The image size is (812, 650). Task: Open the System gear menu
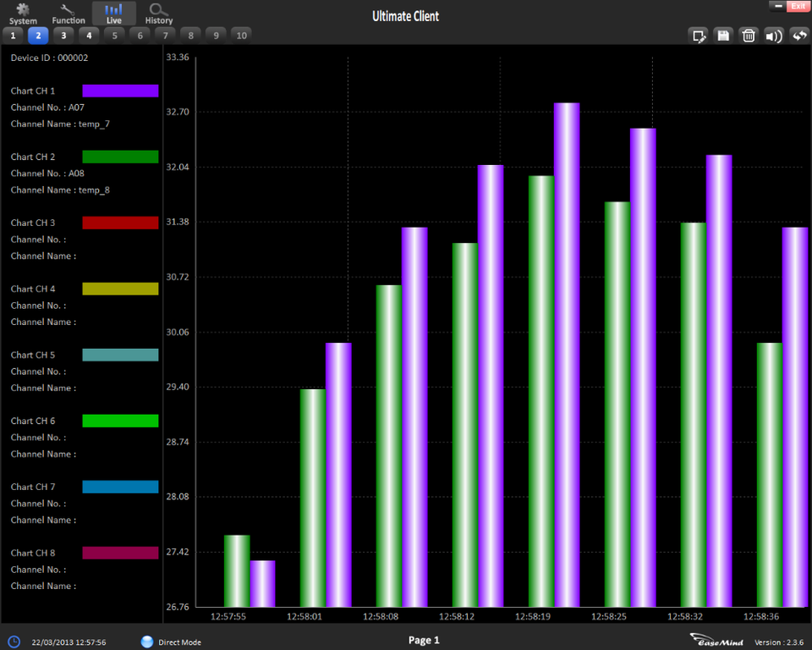[23, 14]
